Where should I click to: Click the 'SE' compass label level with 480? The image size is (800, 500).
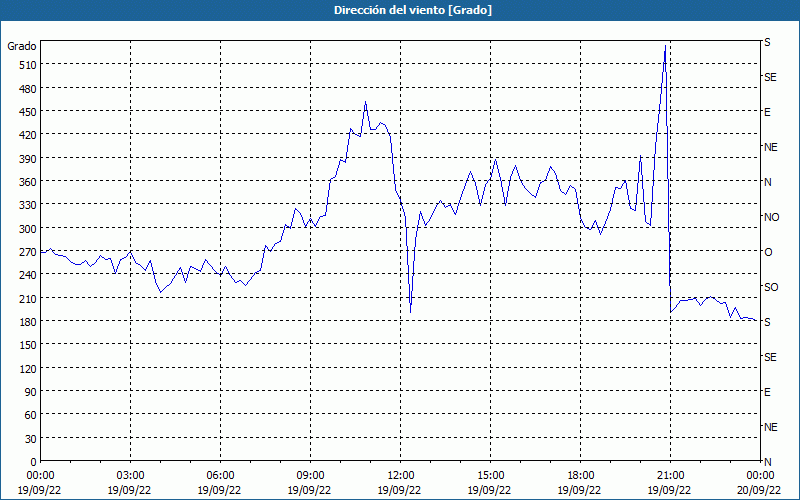pyautogui.click(x=770, y=77)
